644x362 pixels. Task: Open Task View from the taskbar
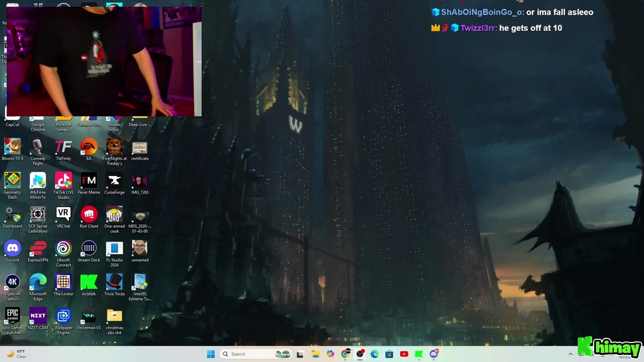(300, 354)
